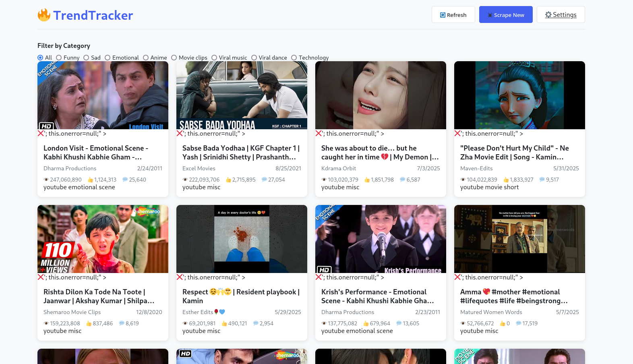Click views eye icon beside 103,020,379
Image resolution: width=633 pixels, height=364 pixels.
[x=324, y=180]
